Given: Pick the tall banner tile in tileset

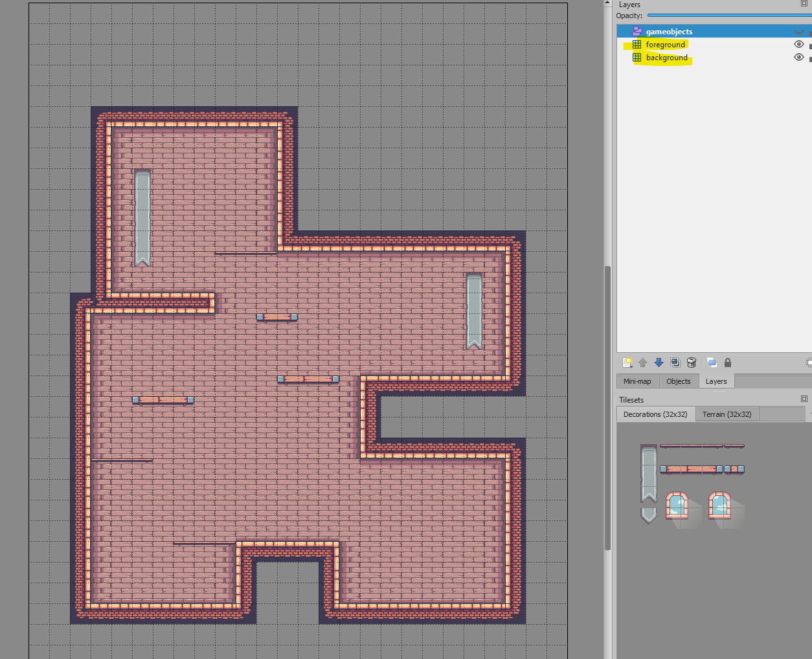Looking at the screenshot, I should (x=649, y=475).
